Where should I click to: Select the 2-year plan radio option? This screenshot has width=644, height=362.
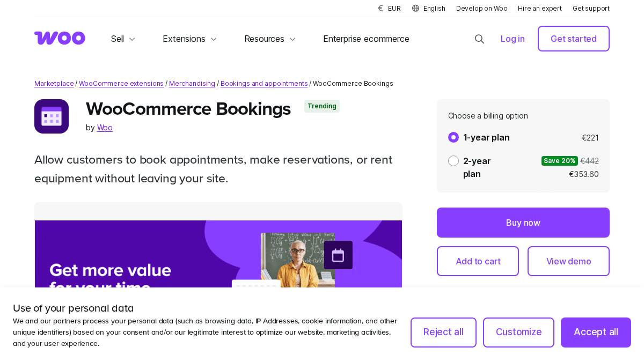(x=453, y=161)
